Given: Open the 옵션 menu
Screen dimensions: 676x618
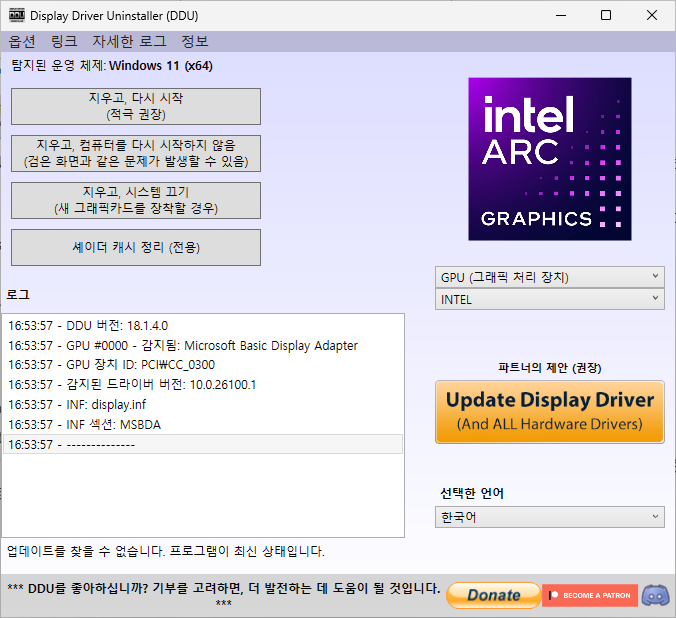Looking at the screenshot, I should (22, 42).
